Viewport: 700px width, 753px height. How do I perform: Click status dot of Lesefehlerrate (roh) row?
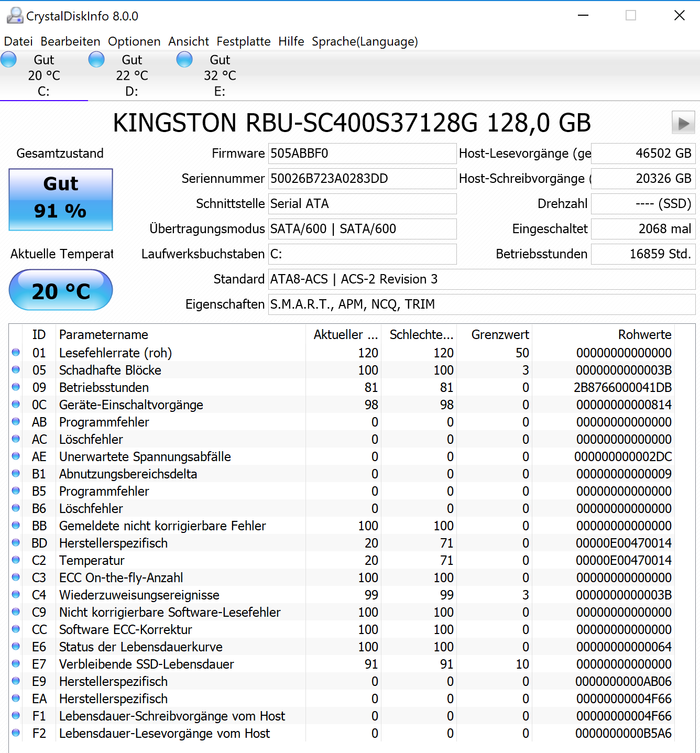pos(16,352)
